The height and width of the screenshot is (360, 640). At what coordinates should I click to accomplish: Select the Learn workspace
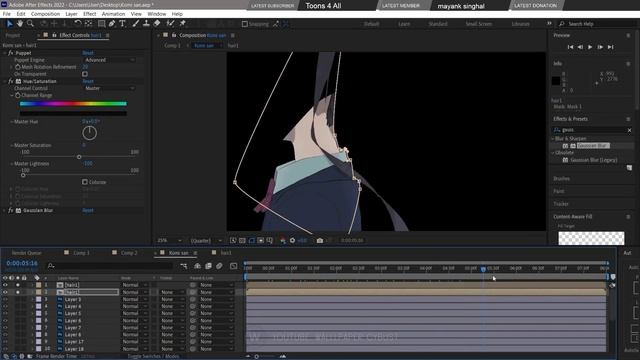click(404, 24)
